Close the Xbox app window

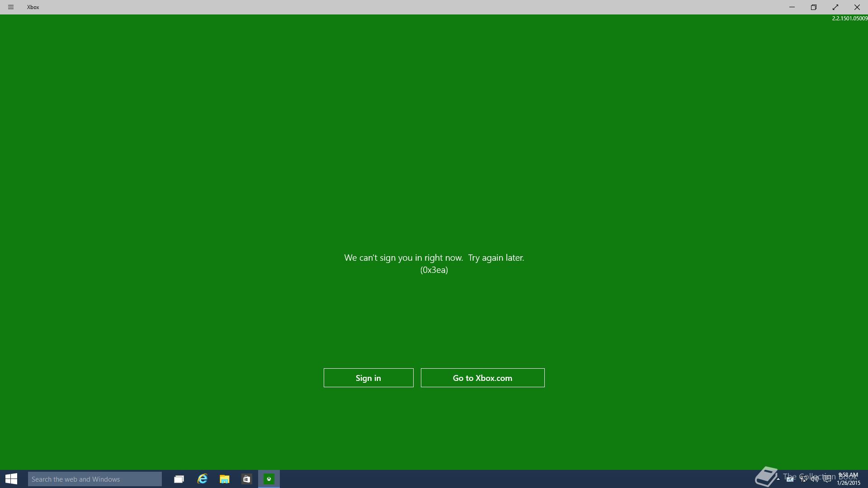[857, 7]
